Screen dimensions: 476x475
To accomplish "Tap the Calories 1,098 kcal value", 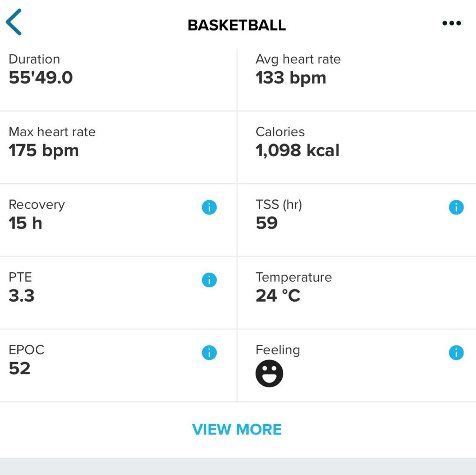I will tap(297, 150).
